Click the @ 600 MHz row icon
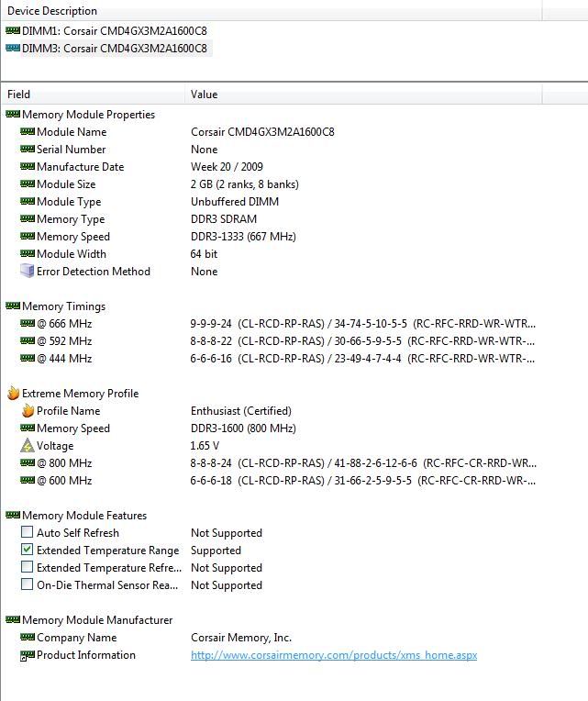The height and width of the screenshot is (701, 588). pyautogui.click(x=28, y=480)
